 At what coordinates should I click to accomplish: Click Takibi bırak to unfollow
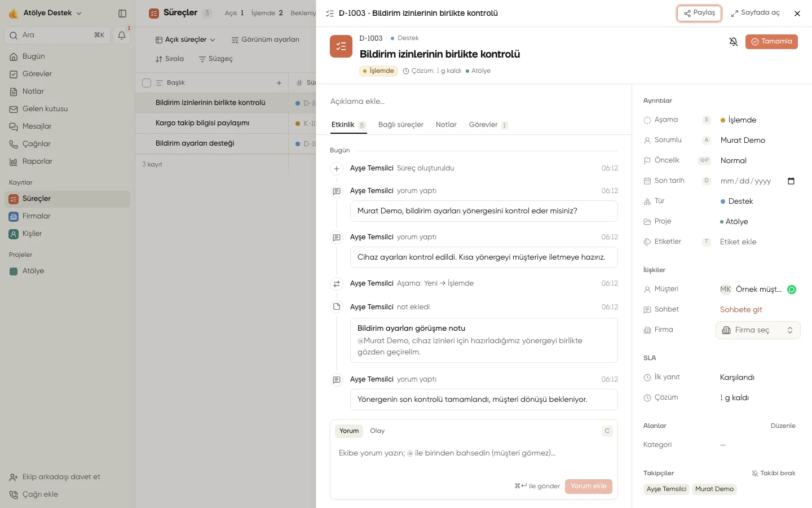[774, 474]
